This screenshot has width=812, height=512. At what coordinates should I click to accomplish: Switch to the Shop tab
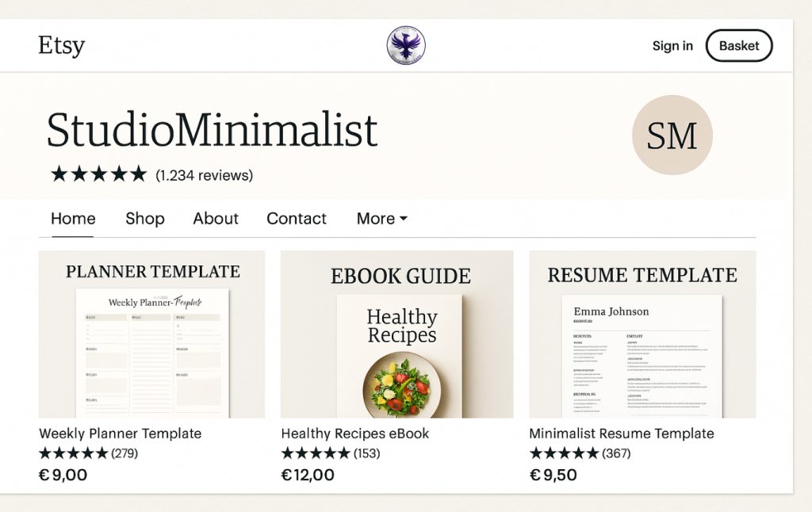145,219
